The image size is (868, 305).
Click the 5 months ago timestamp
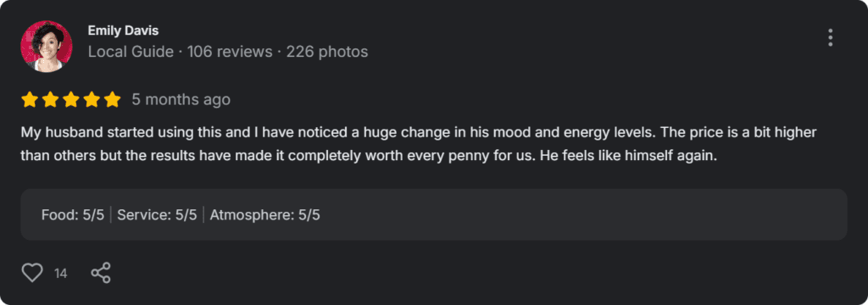181,100
